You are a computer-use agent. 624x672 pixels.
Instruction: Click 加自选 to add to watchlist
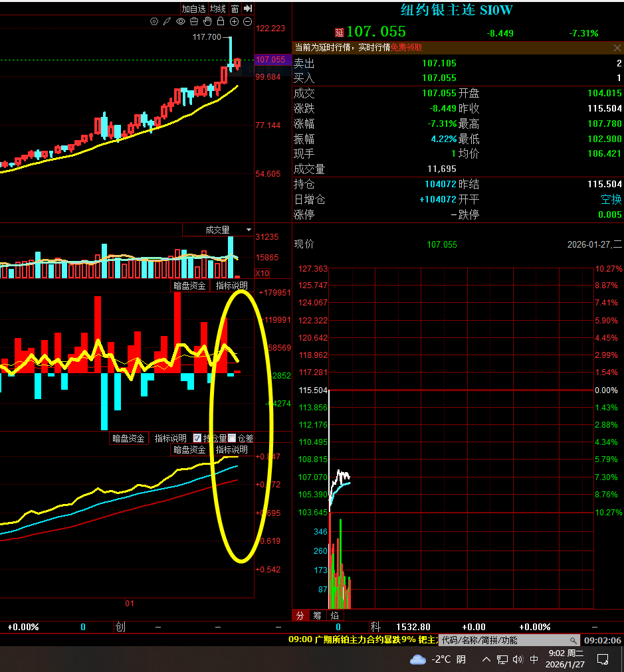point(193,9)
